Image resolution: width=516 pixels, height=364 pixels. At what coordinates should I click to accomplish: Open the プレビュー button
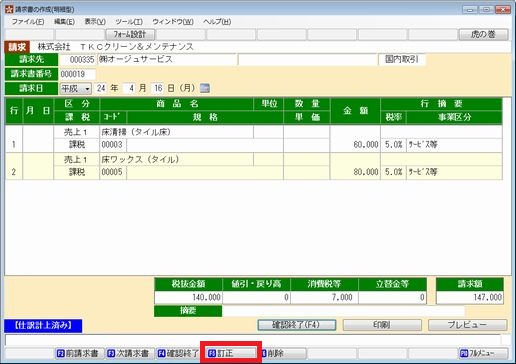467,325
